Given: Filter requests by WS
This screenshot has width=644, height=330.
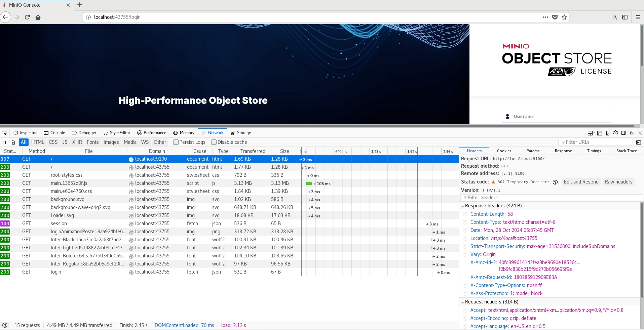Looking at the screenshot, I should click(145, 142).
